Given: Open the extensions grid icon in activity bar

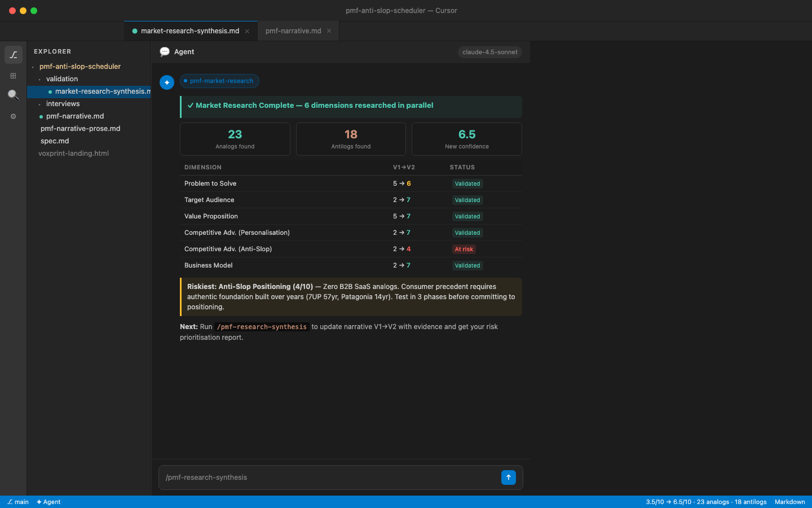Looking at the screenshot, I should (x=14, y=76).
